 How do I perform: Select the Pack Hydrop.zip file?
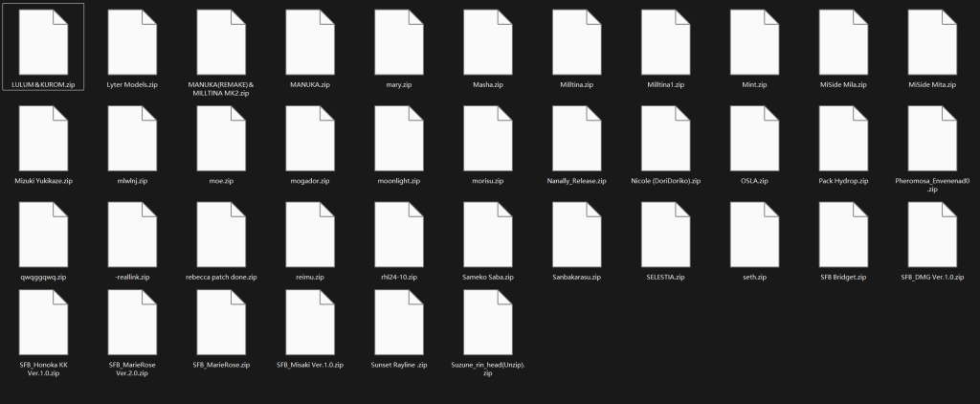tap(843, 139)
